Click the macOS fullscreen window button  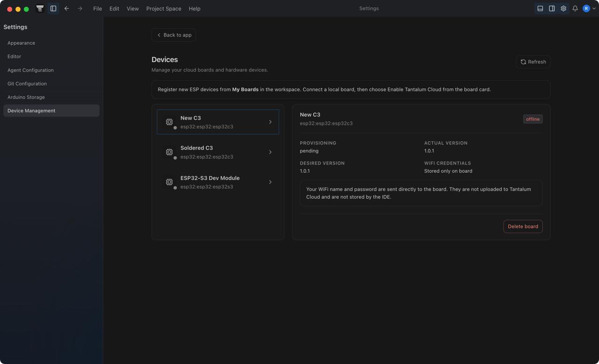(x=26, y=9)
